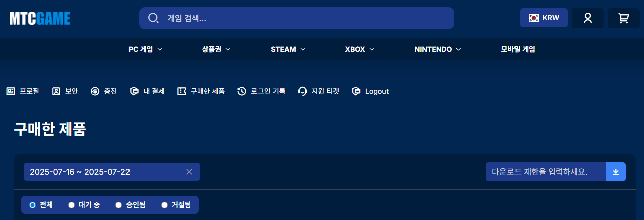This screenshot has width=644, height=220.
Task: Open 로그인 기록 login history
Action: [262, 91]
